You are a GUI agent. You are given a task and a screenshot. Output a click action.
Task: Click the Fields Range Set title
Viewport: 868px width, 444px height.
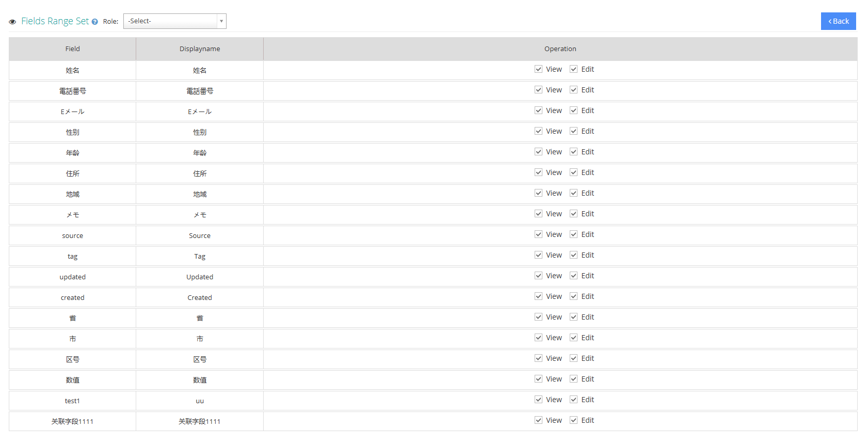click(55, 21)
